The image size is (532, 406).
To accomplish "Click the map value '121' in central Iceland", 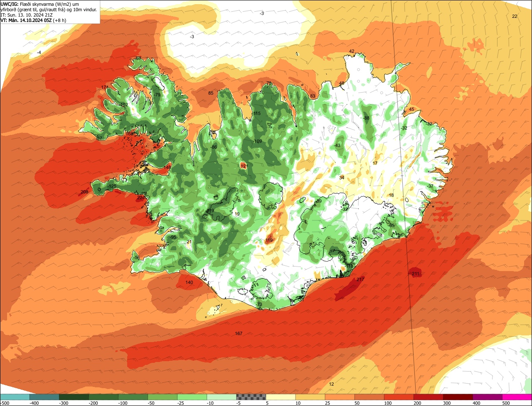I will (244, 166).
